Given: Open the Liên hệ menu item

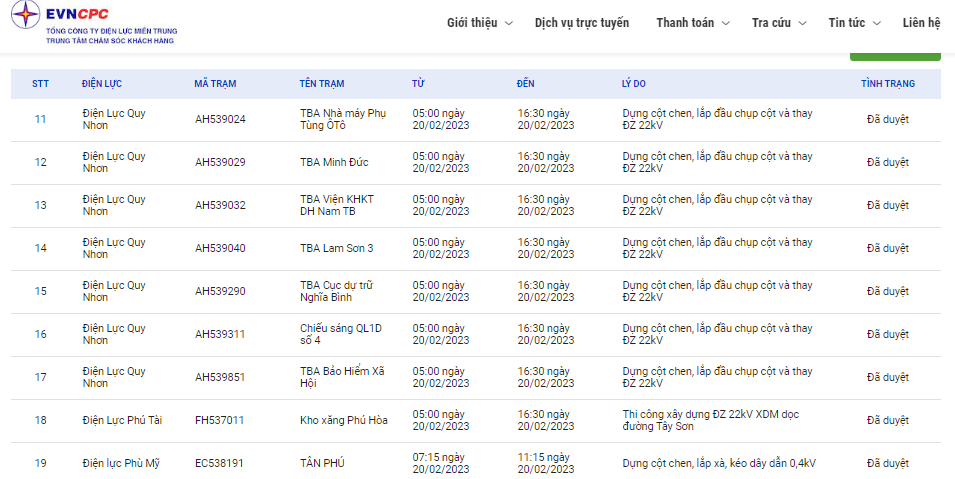Looking at the screenshot, I should 922,23.
